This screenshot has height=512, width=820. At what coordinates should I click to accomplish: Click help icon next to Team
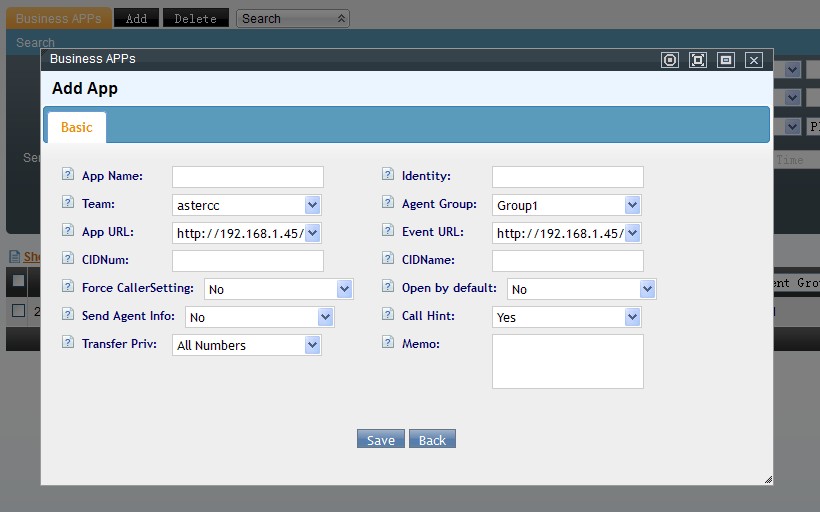[68, 202]
